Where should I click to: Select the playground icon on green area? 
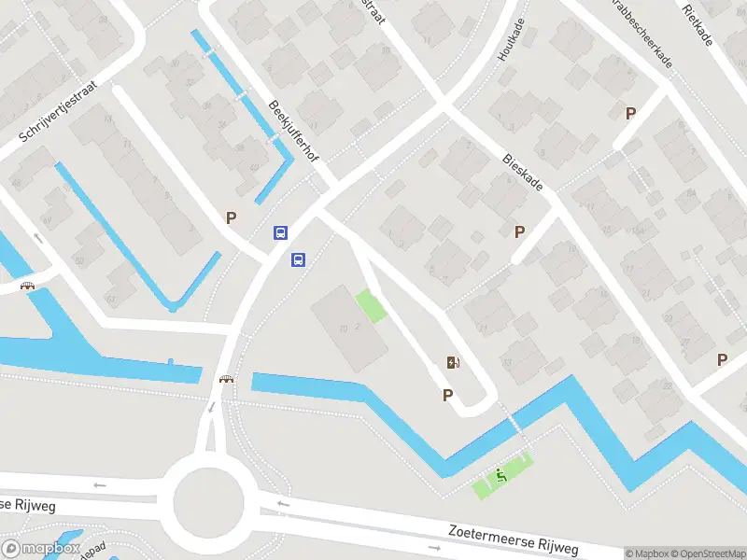coord(500,475)
